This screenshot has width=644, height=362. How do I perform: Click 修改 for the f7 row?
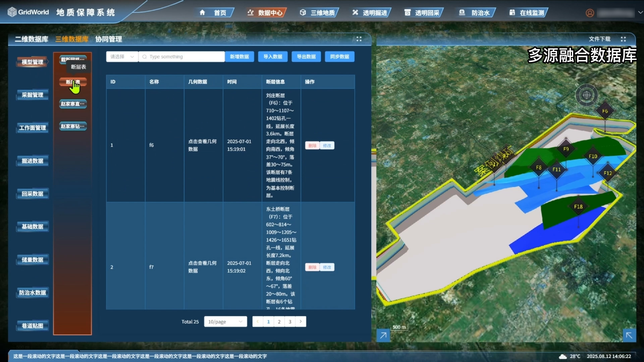click(x=327, y=267)
